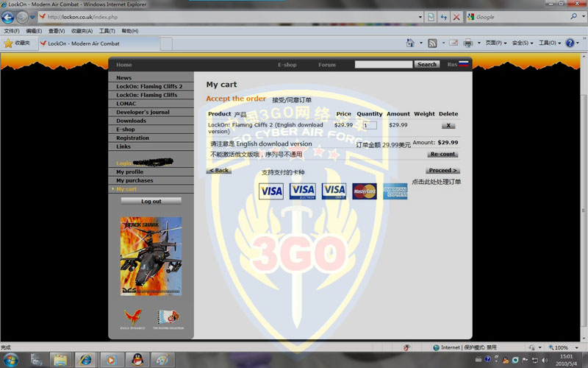Click Proceed > button
Screen dimensions: 588x368
443,171
